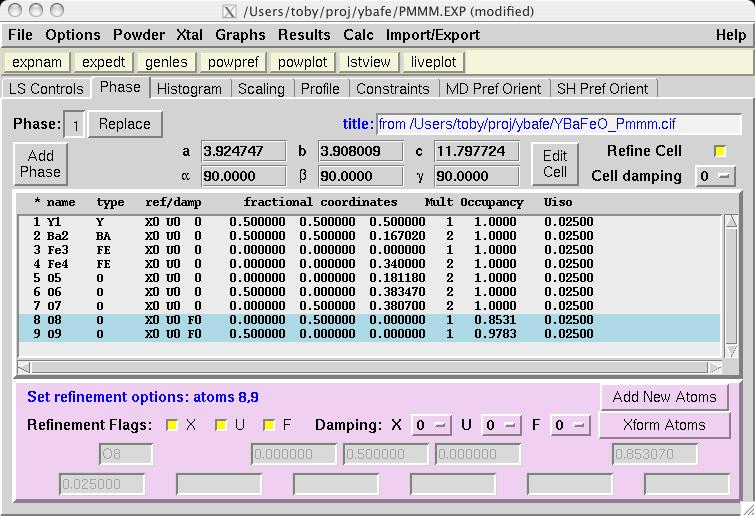The width and height of the screenshot is (755, 516).
Task: Open the Powder menu
Action: click(x=139, y=35)
